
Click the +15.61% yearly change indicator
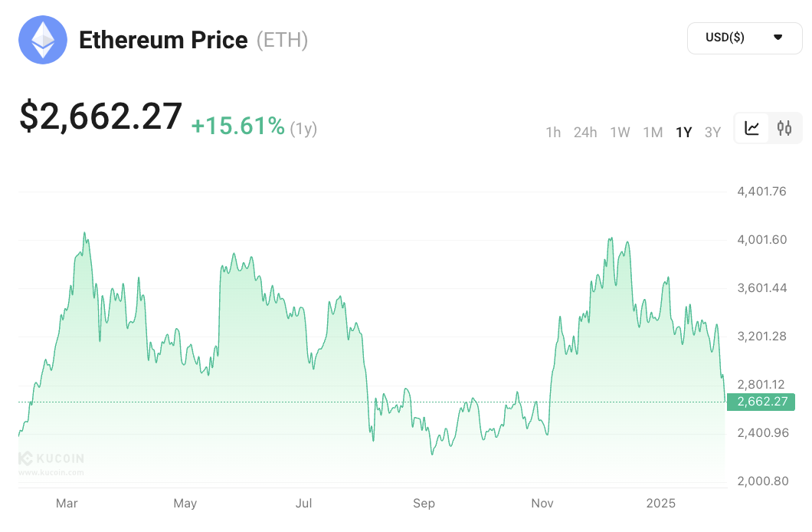pos(237,126)
